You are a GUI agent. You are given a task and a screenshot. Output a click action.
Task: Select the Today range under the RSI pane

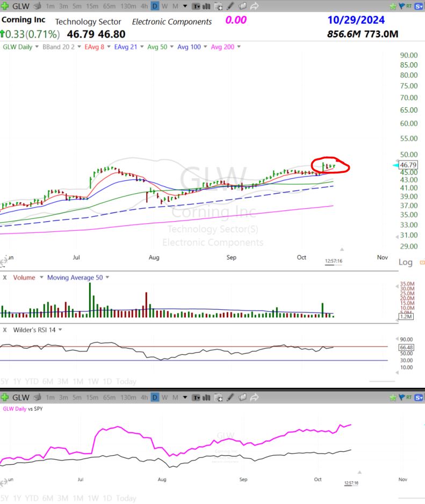(x=126, y=382)
